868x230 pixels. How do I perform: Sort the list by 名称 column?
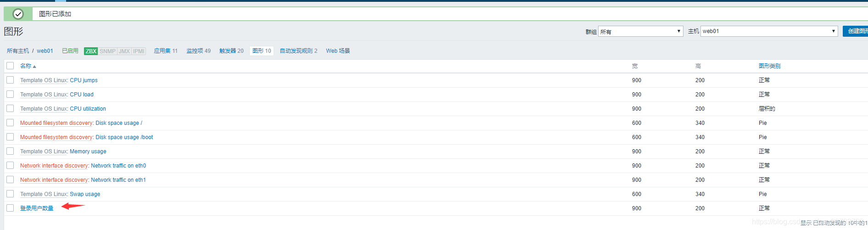(x=28, y=66)
